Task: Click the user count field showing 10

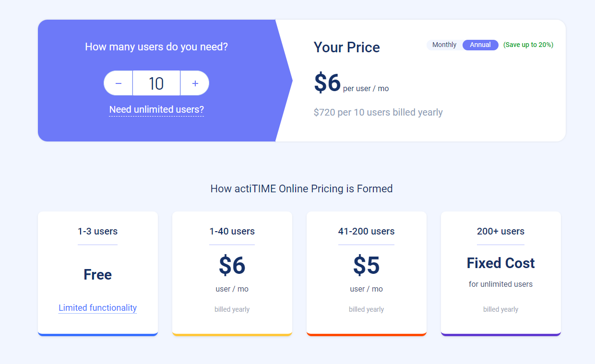Action: tap(156, 83)
